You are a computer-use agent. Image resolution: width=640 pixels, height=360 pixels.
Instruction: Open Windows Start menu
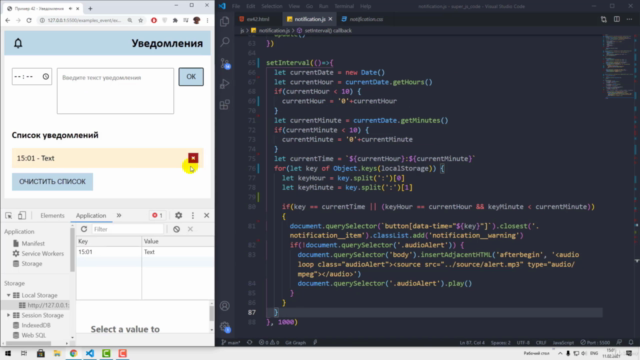[8, 353]
